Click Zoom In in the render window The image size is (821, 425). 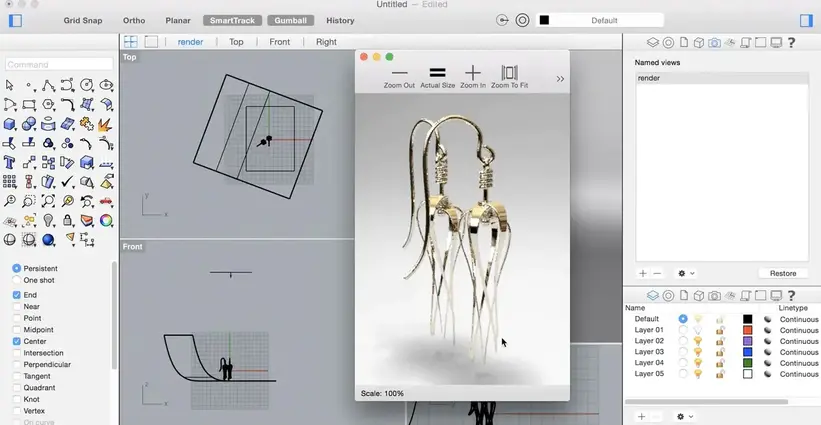tap(473, 77)
